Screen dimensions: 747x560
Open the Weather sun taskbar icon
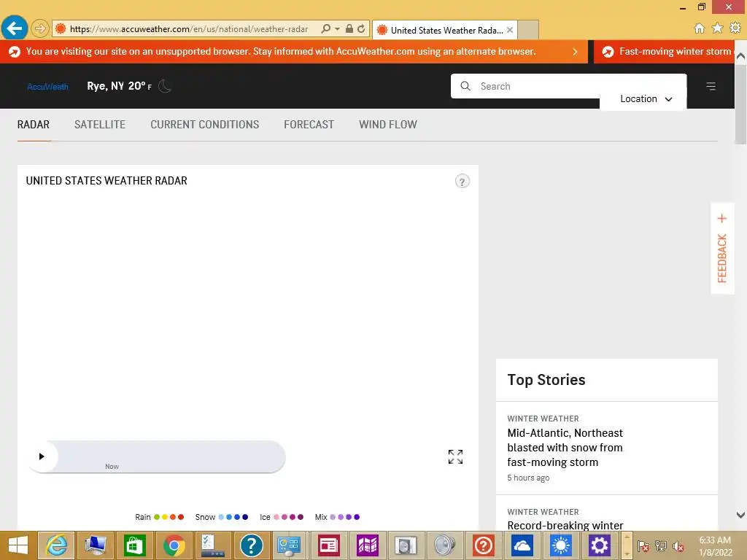click(x=560, y=545)
